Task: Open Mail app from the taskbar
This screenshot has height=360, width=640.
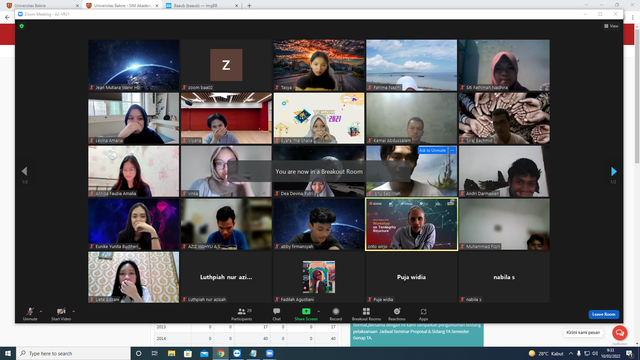Action: (204, 353)
